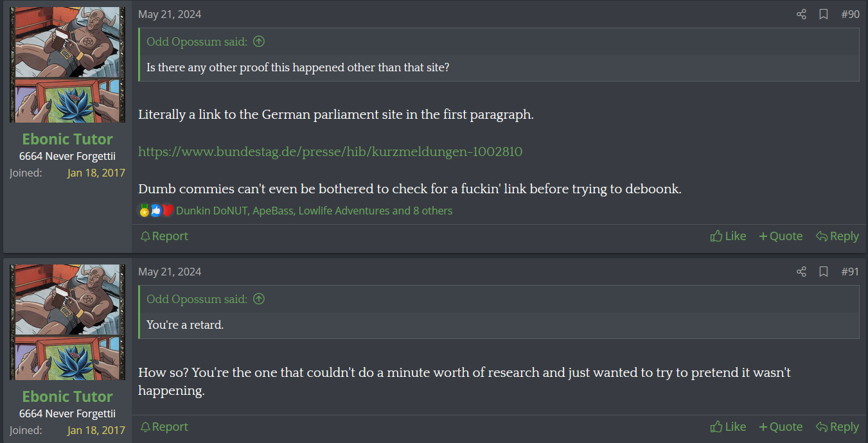Report post #90
The width and height of the screenshot is (868, 443).
point(164,236)
